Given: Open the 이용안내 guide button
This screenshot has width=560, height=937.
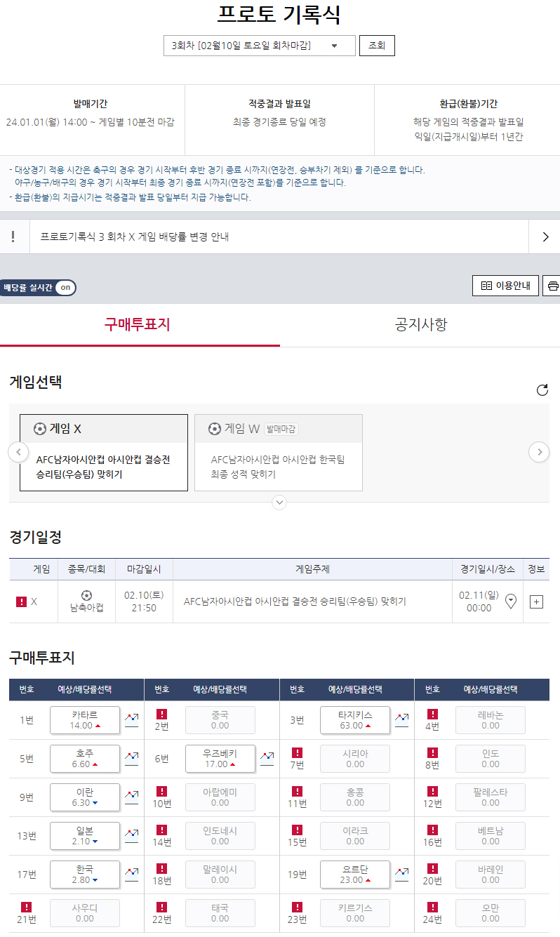Looking at the screenshot, I should pos(505,286).
